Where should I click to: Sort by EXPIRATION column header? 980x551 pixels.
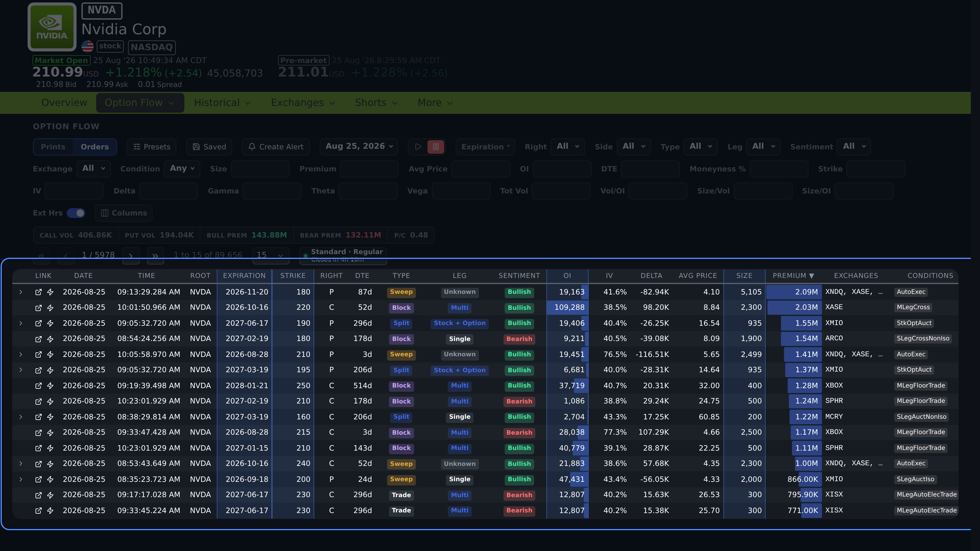point(244,276)
